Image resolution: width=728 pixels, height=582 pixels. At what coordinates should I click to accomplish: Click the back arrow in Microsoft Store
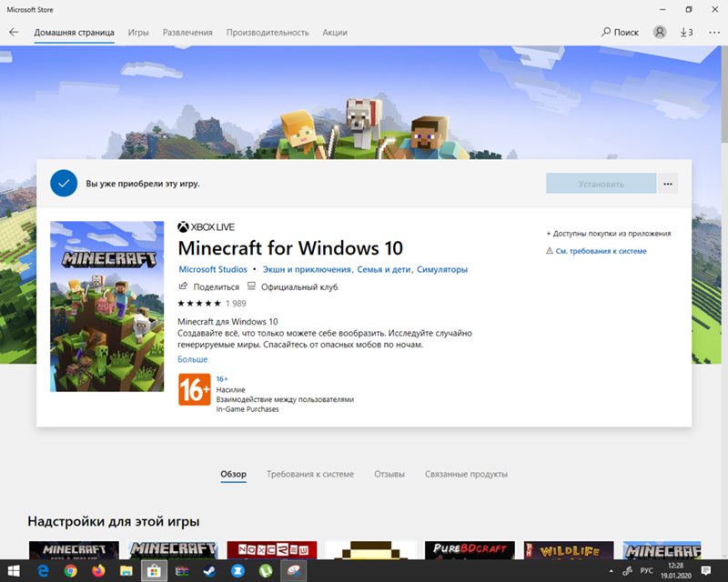[14, 31]
